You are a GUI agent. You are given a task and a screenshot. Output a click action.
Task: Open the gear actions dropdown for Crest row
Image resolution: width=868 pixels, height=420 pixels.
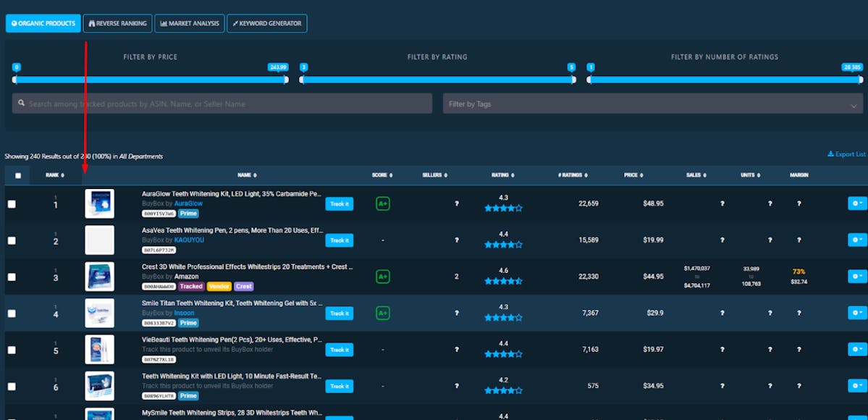coord(857,277)
